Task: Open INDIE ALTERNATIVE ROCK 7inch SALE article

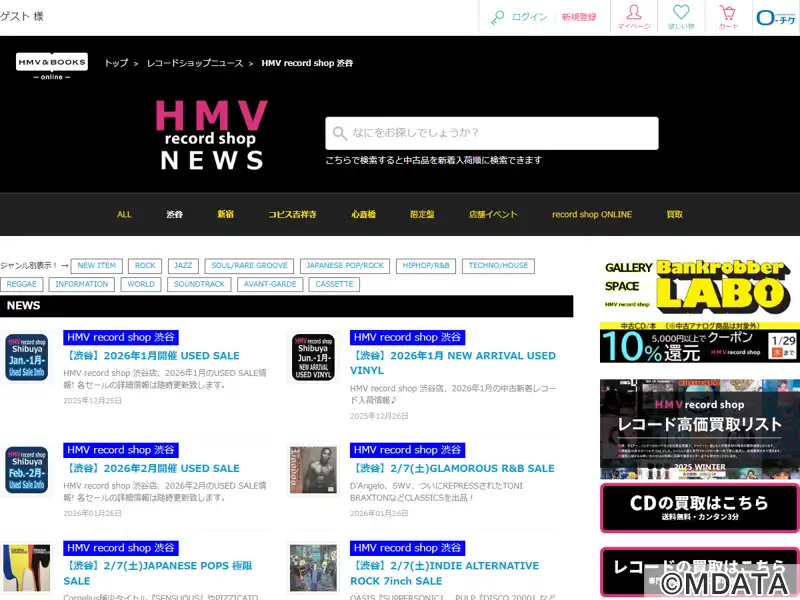Action: tap(444, 573)
